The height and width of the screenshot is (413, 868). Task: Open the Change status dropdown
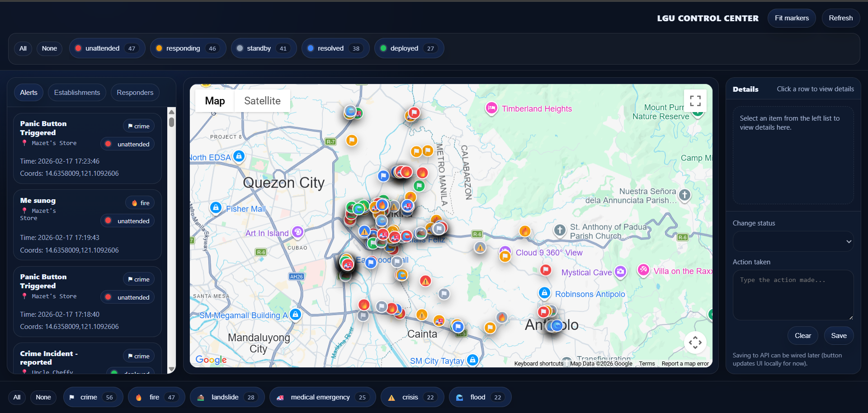(793, 241)
